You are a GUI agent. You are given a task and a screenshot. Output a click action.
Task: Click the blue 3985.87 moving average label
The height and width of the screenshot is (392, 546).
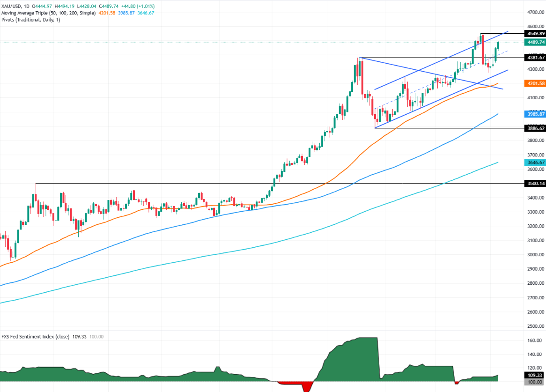pos(536,114)
